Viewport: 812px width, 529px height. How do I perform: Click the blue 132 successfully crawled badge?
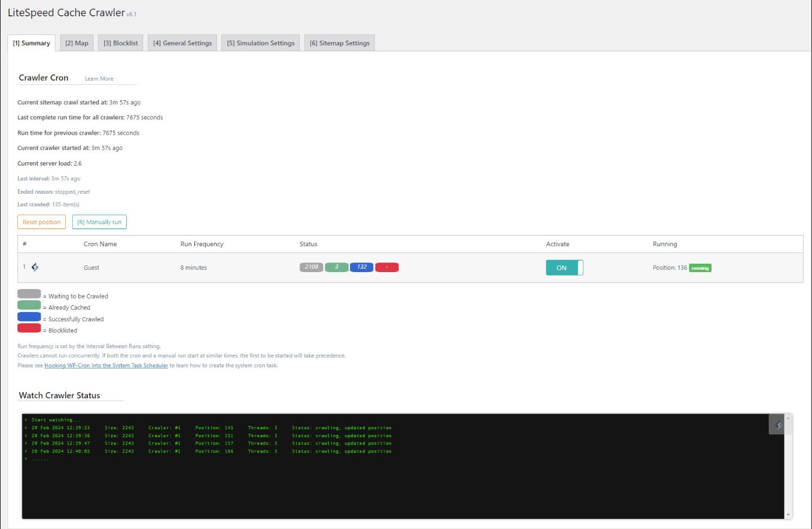point(362,267)
